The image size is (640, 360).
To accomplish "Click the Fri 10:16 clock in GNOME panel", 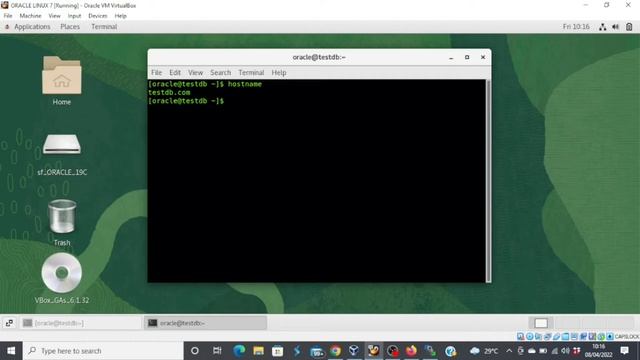I will click(576, 27).
